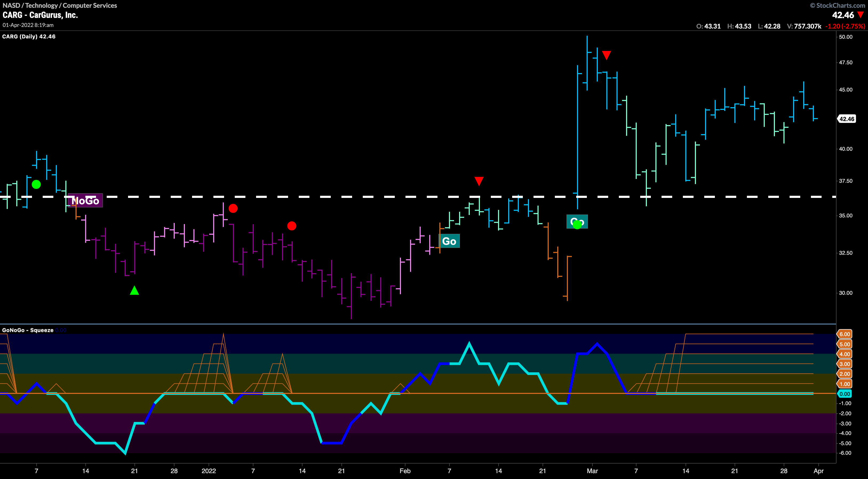Click the red down arrow beside the 42.46 header price
This screenshot has width=868, height=479.
tap(861, 15)
